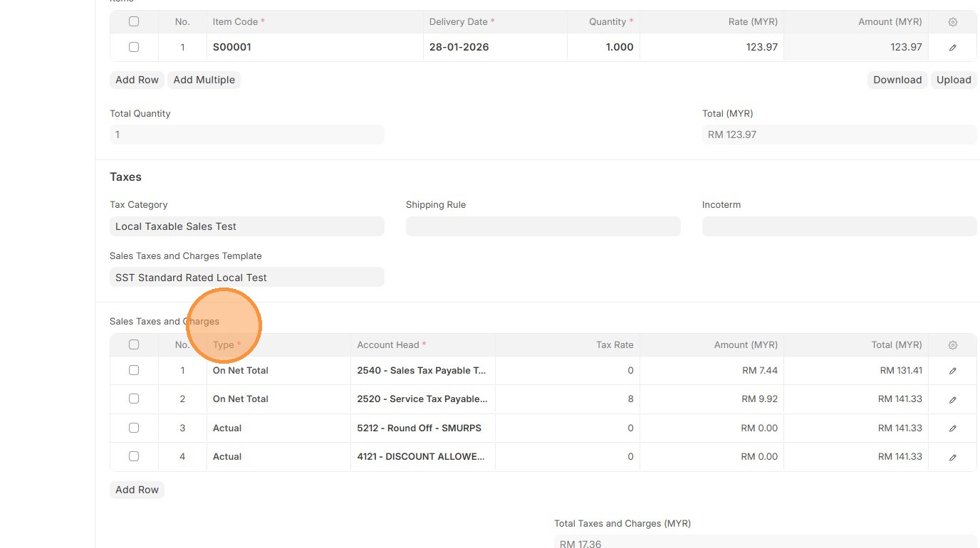The image size is (980, 548).
Task: Click the Upload button
Action: (954, 80)
